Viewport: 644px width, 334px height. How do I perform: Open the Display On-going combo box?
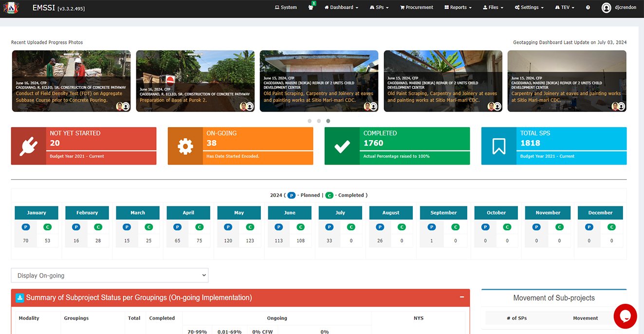coord(110,275)
